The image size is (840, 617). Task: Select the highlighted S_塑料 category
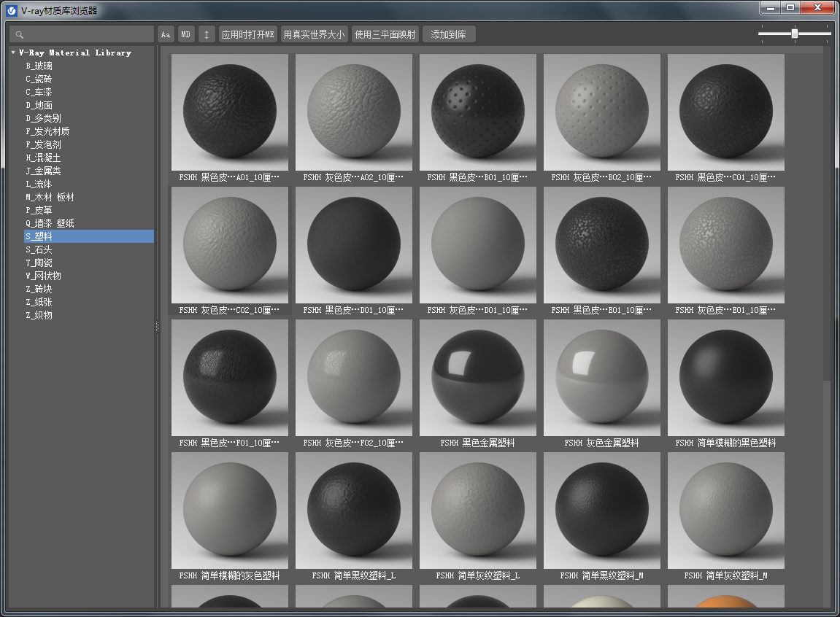pos(89,236)
